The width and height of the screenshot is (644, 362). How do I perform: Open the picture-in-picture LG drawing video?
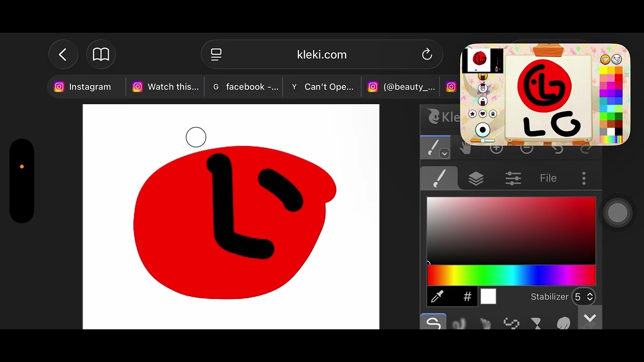coord(545,95)
